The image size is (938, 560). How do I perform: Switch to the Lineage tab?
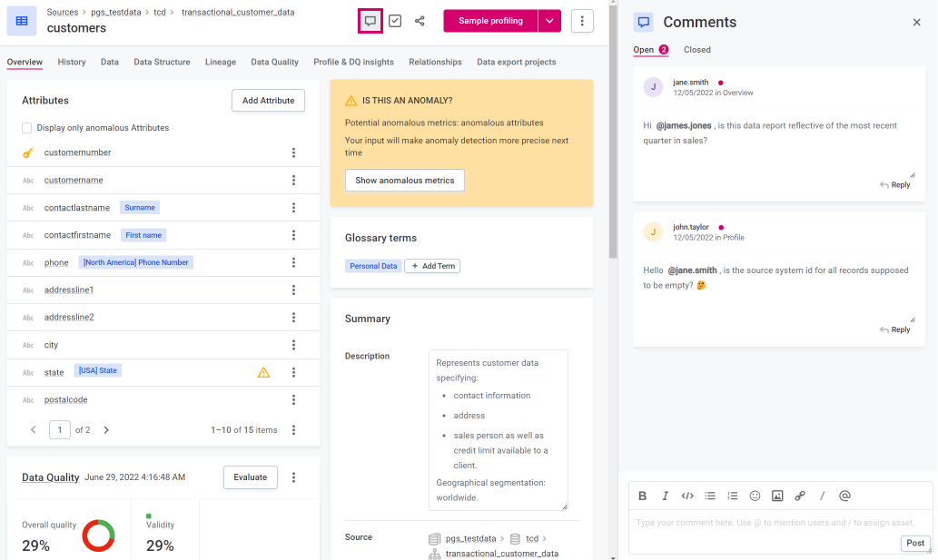(220, 62)
